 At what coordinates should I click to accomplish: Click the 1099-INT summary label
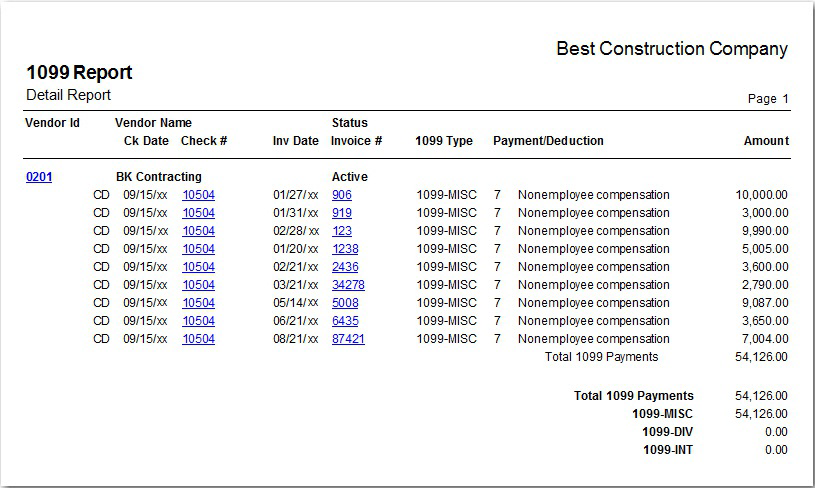pos(668,450)
